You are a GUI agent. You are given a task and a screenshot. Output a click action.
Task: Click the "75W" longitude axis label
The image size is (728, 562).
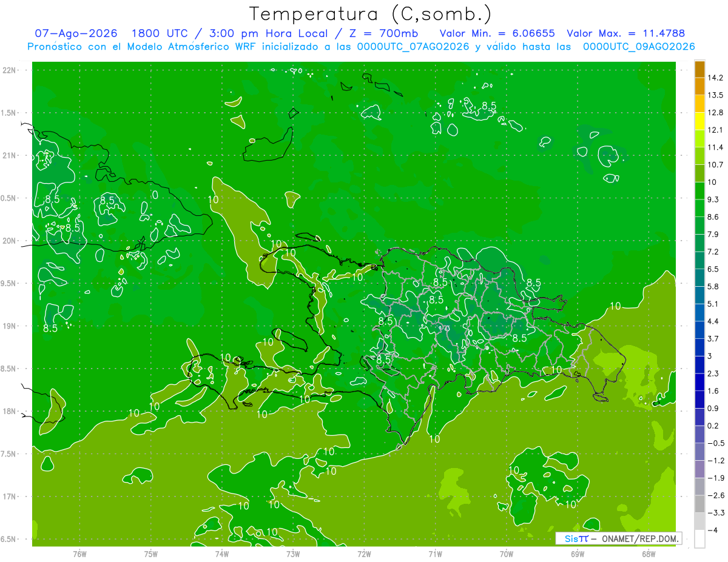click(151, 554)
